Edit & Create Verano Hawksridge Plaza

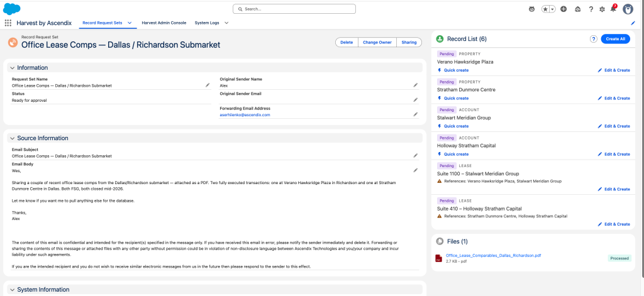tap(614, 70)
